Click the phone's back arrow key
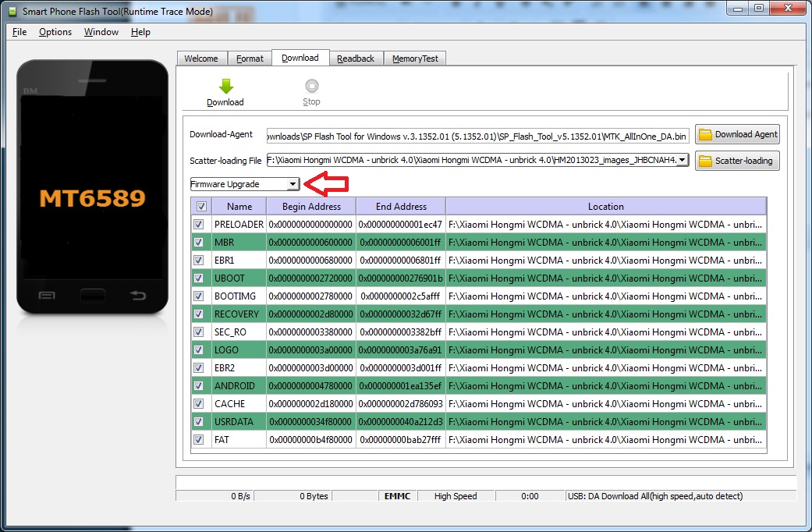 point(137,295)
